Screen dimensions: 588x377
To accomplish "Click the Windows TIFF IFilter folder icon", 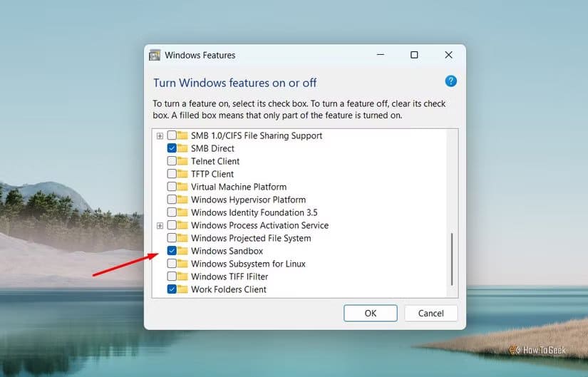I will click(x=184, y=277).
